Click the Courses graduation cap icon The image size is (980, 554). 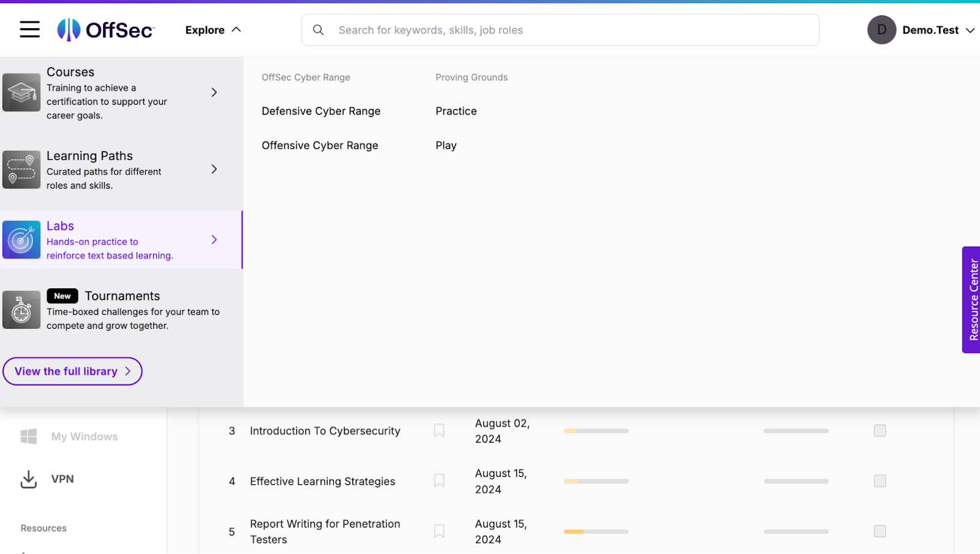coord(21,92)
